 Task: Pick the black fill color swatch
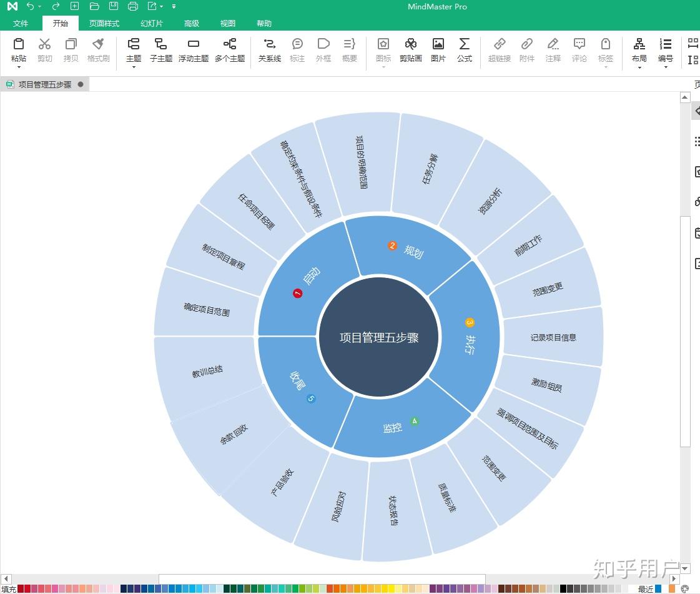tap(563, 589)
